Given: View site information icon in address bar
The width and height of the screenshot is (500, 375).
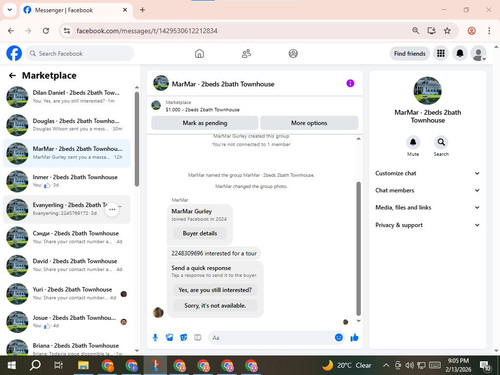Looking at the screenshot, I should tap(67, 31).
